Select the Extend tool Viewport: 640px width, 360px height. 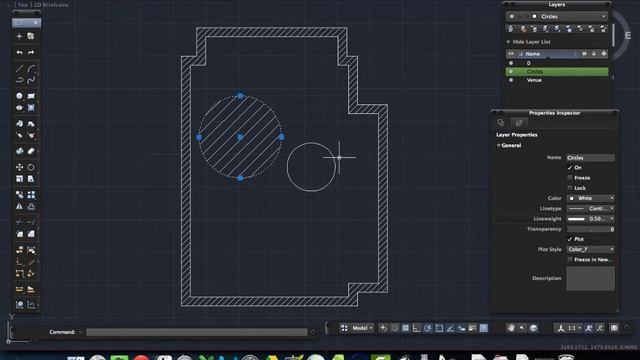31,222
